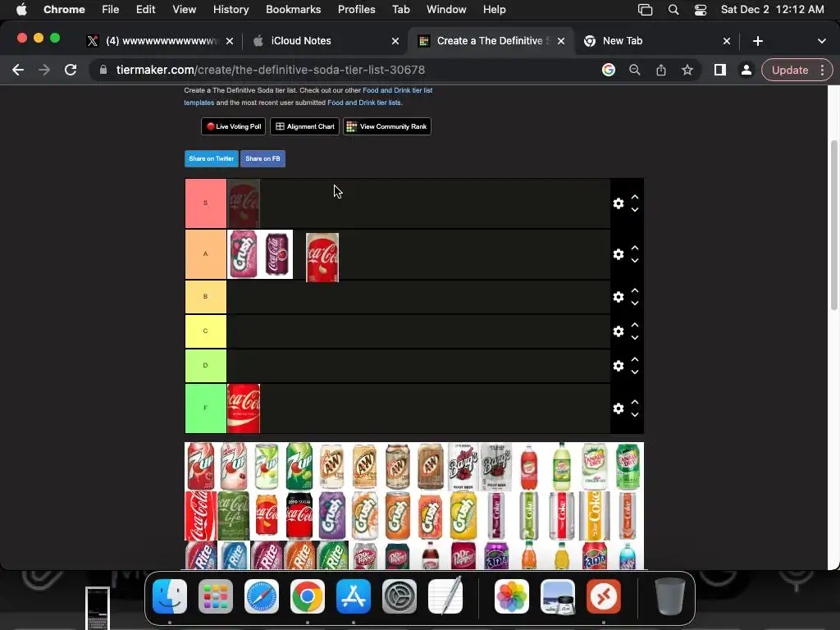Open the Apple menu
Screen dimensions: 840x630
point(21,10)
